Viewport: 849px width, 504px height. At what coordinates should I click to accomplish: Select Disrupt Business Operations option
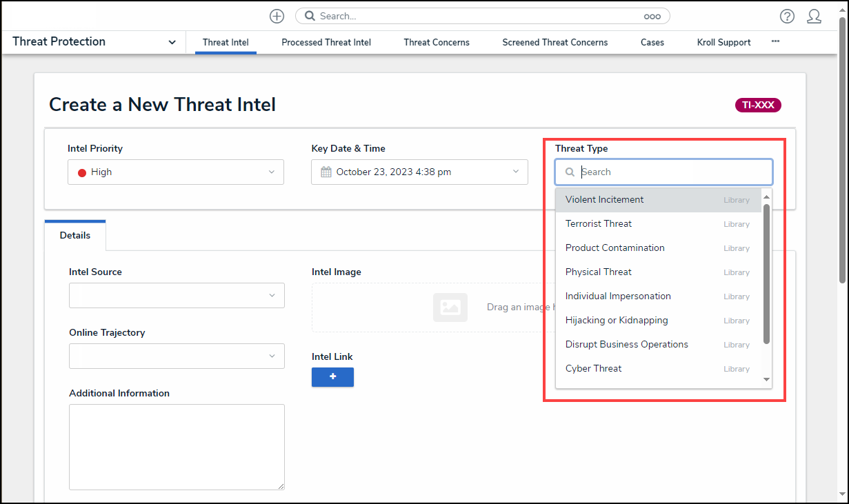(x=659, y=345)
